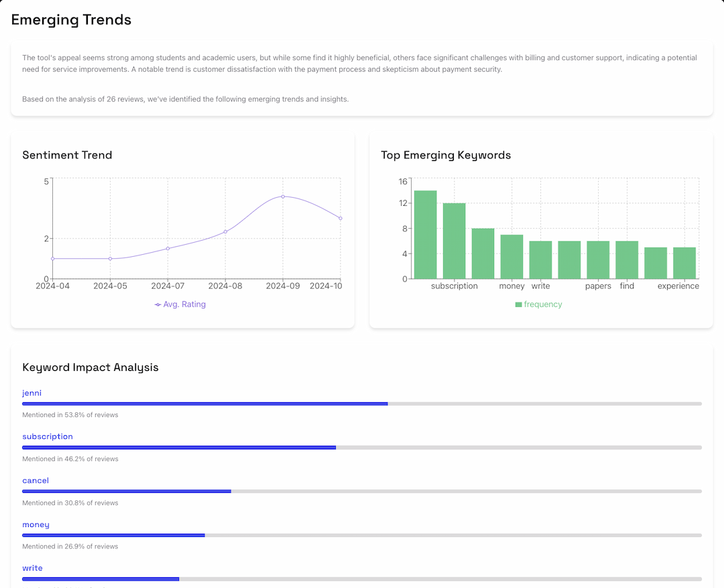Select the "Sentiment Trend" chart title
The height and width of the screenshot is (588, 724).
tap(67, 155)
